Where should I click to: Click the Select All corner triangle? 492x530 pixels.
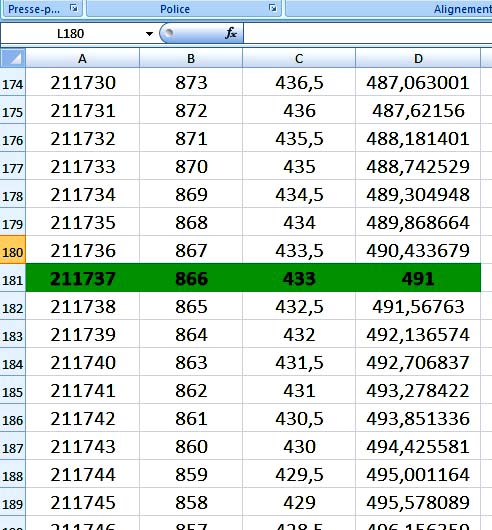point(13,58)
